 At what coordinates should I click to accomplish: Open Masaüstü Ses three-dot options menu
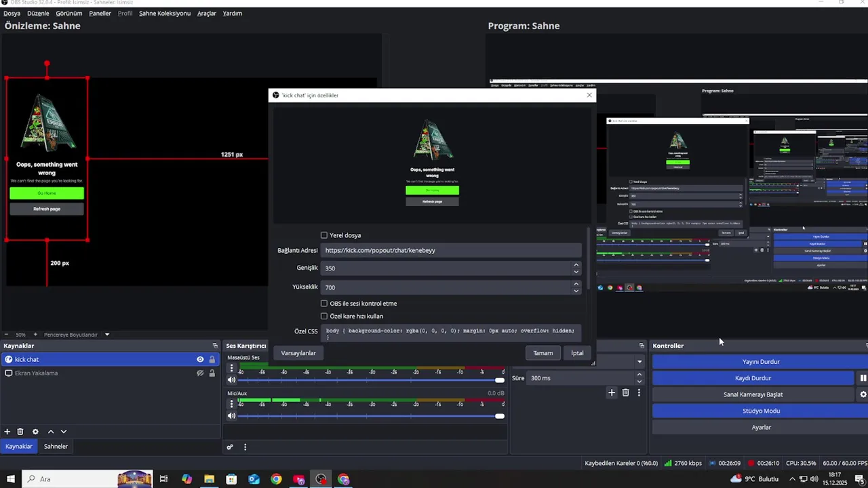click(231, 368)
